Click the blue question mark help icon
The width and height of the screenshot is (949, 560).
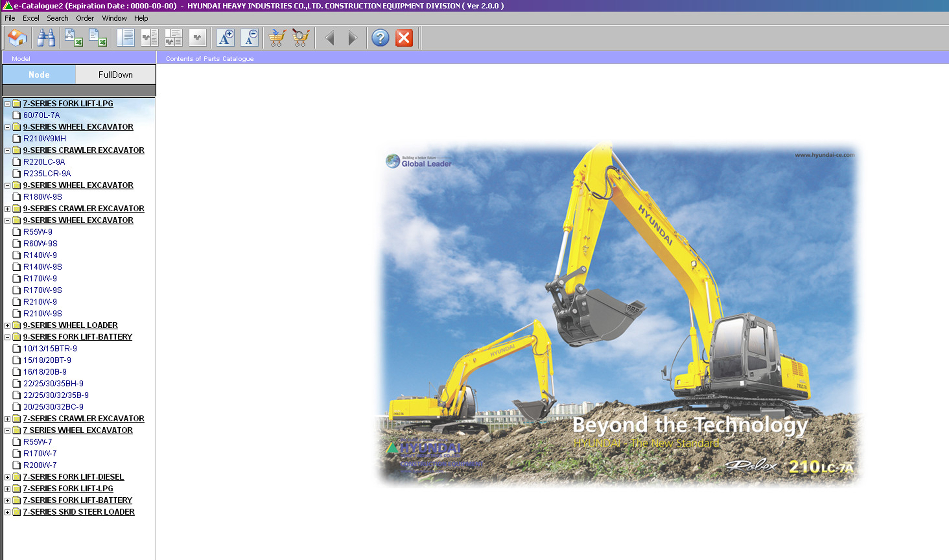[x=380, y=38]
